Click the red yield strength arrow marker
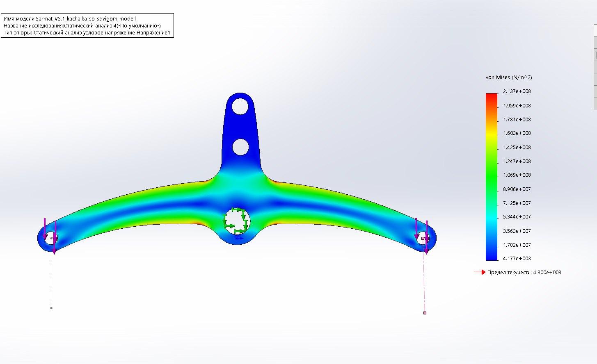Image resolution: width=597 pixels, height=364 pixels. (x=480, y=272)
